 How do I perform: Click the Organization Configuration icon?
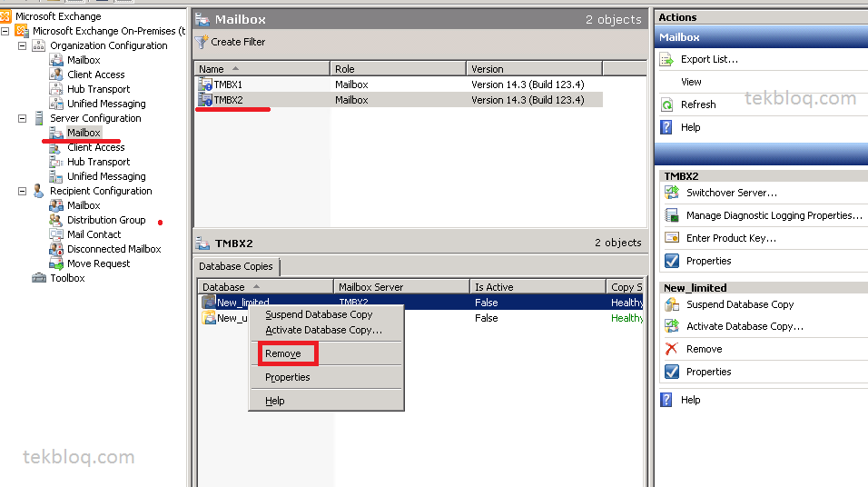[39, 45]
